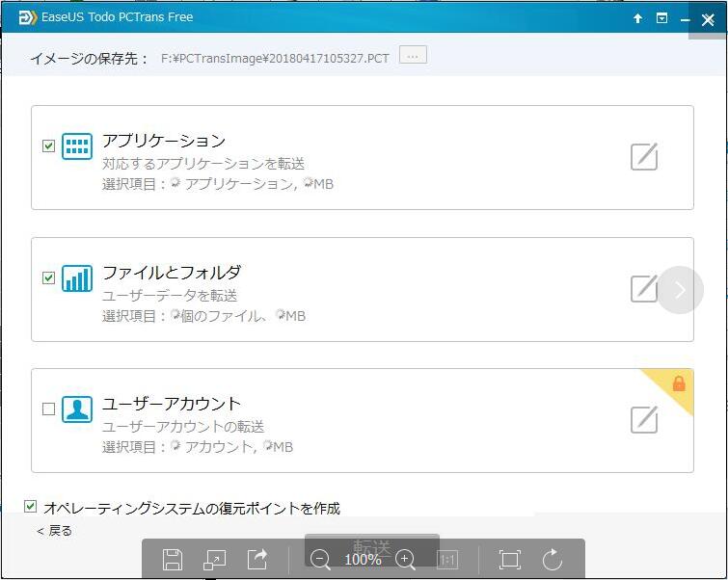
Task: Edit the ユーザーアカウント selection
Action: pos(644,419)
